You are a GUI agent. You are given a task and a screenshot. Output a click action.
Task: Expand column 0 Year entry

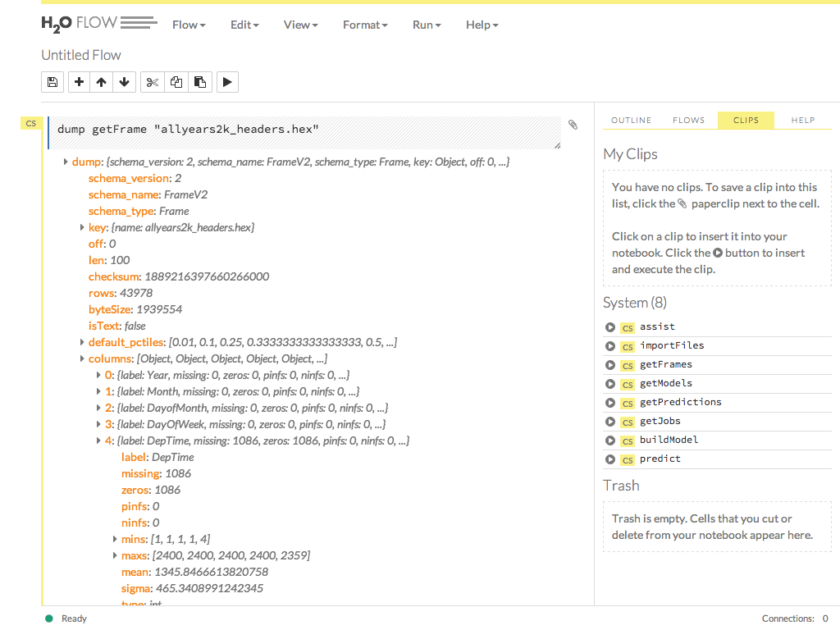98,375
